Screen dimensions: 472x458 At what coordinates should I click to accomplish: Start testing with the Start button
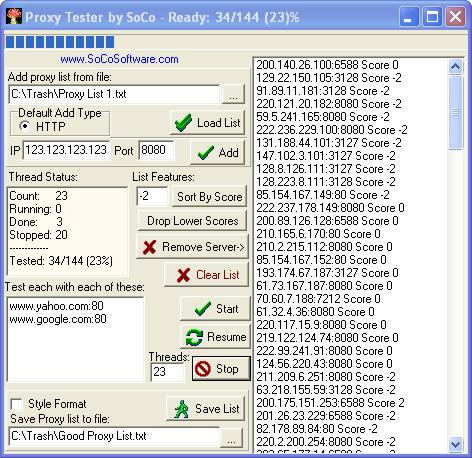pyautogui.click(x=215, y=308)
